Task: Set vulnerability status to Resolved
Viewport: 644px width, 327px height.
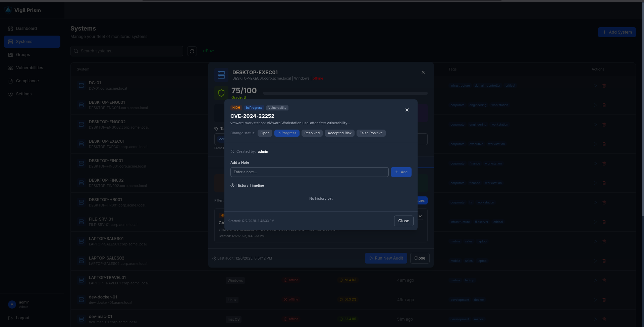Action: click(x=312, y=133)
